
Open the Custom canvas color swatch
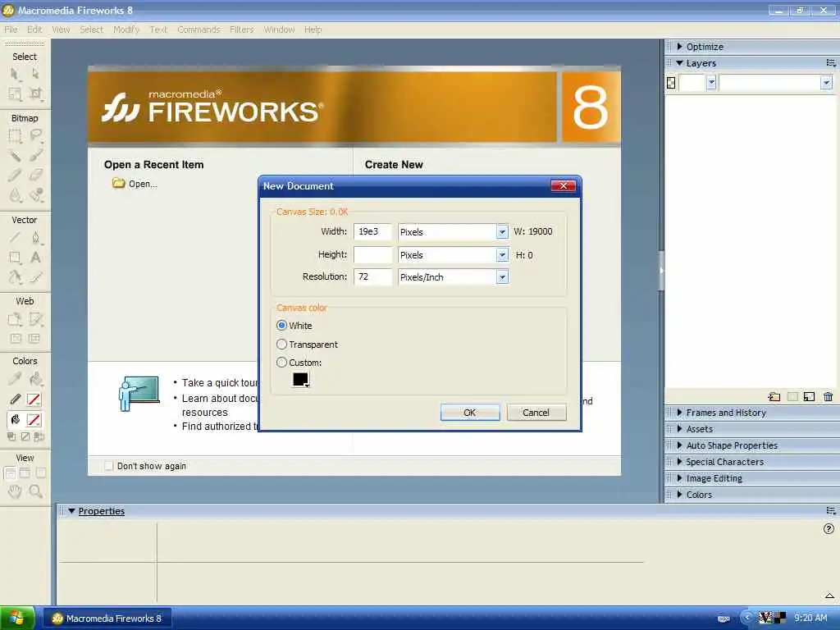300,379
